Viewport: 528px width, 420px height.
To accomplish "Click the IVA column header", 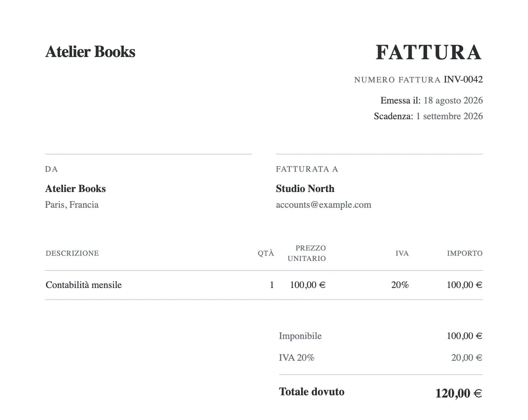I will (x=402, y=253).
